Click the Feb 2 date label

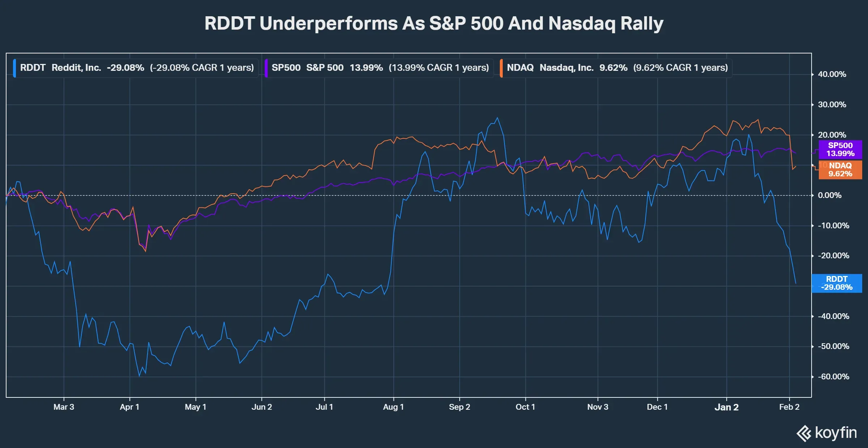pos(789,407)
